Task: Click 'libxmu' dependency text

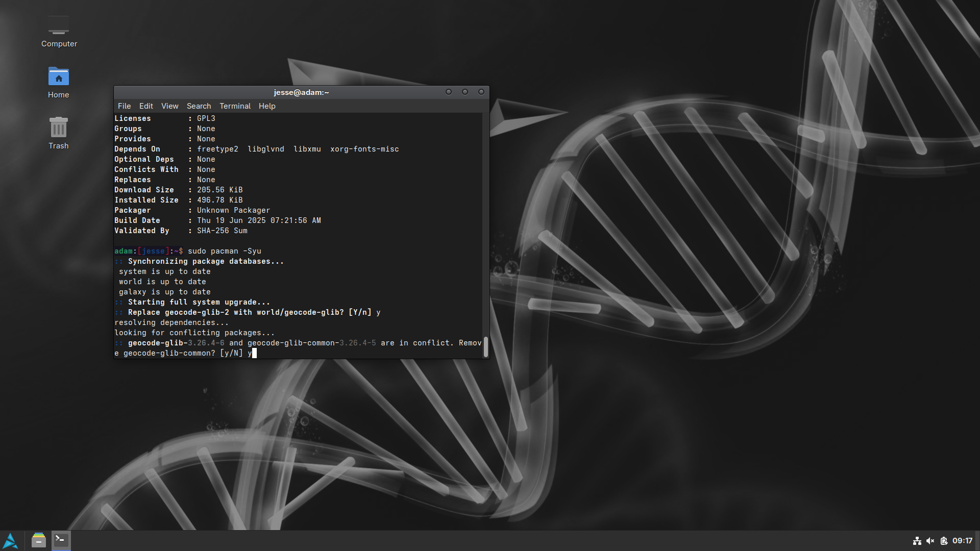Action: click(x=307, y=149)
